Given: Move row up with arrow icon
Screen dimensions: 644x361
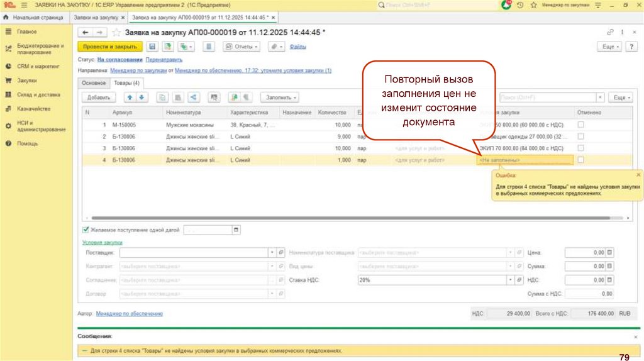Looking at the screenshot, I should tap(130, 97).
